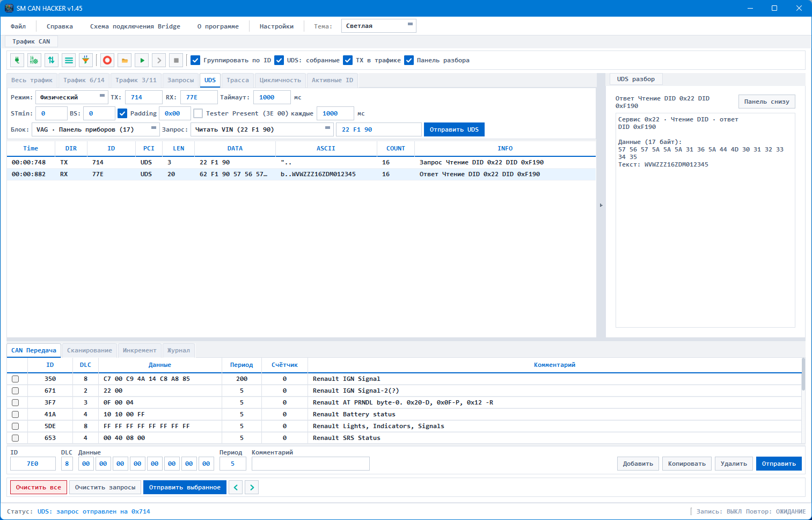
Task: Open connection settings sliders-gear icon
Action: pyautogui.click(x=34, y=60)
